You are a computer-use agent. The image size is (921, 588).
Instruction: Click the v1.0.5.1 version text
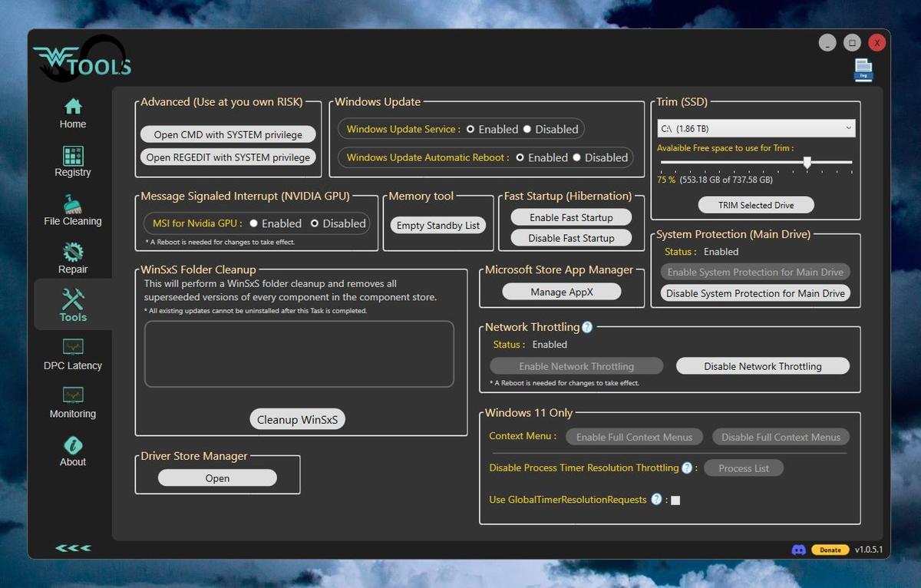[x=869, y=550]
